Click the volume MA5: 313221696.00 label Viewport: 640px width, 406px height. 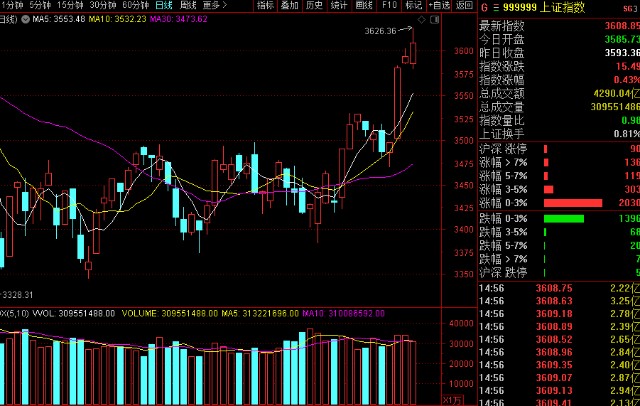point(260,313)
